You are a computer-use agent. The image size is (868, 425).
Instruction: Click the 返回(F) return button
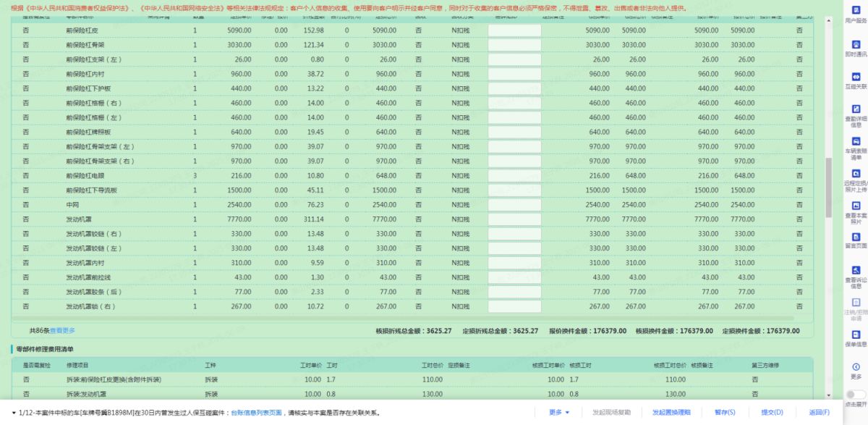[819, 413]
